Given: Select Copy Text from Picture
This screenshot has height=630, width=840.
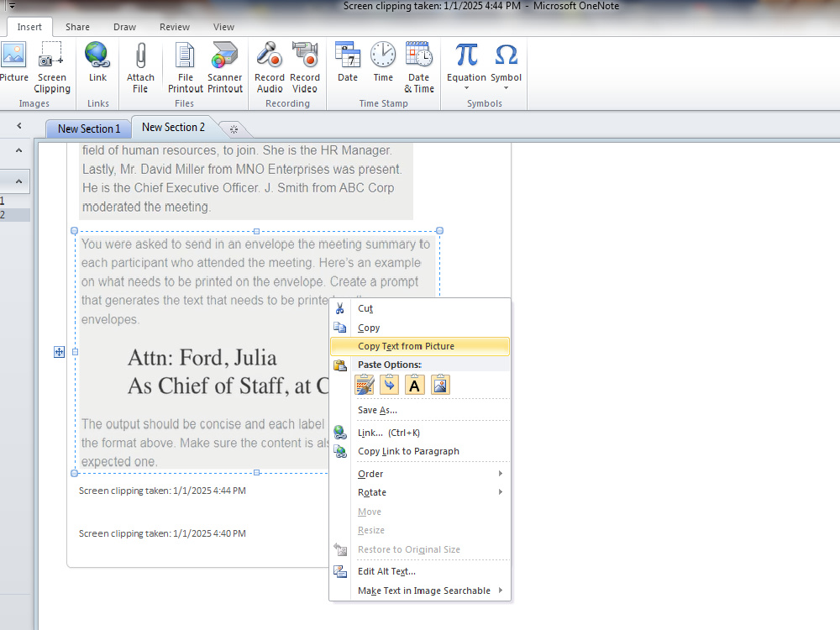Looking at the screenshot, I should coord(419,346).
